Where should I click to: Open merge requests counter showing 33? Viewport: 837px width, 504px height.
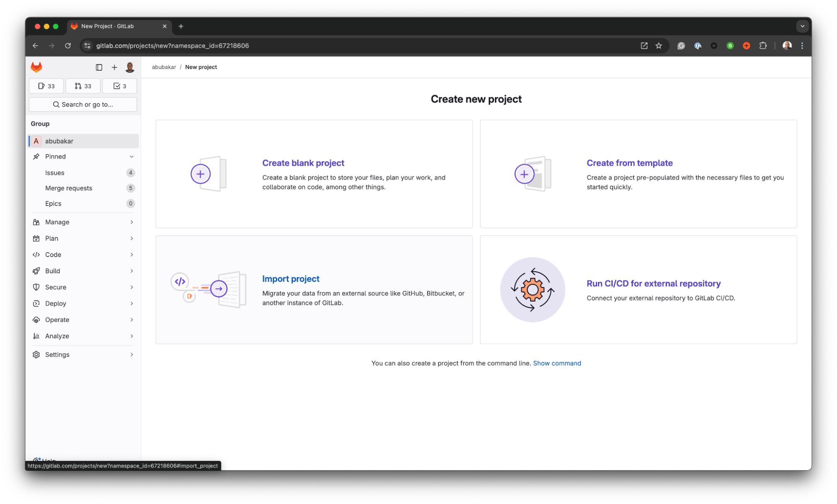click(83, 86)
